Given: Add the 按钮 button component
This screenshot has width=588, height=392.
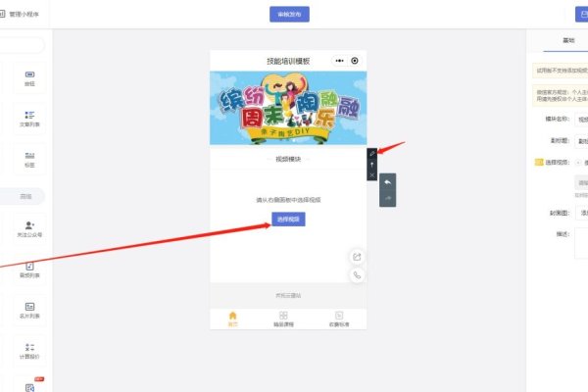Looking at the screenshot, I should pyautogui.click(x=30, y=77).
